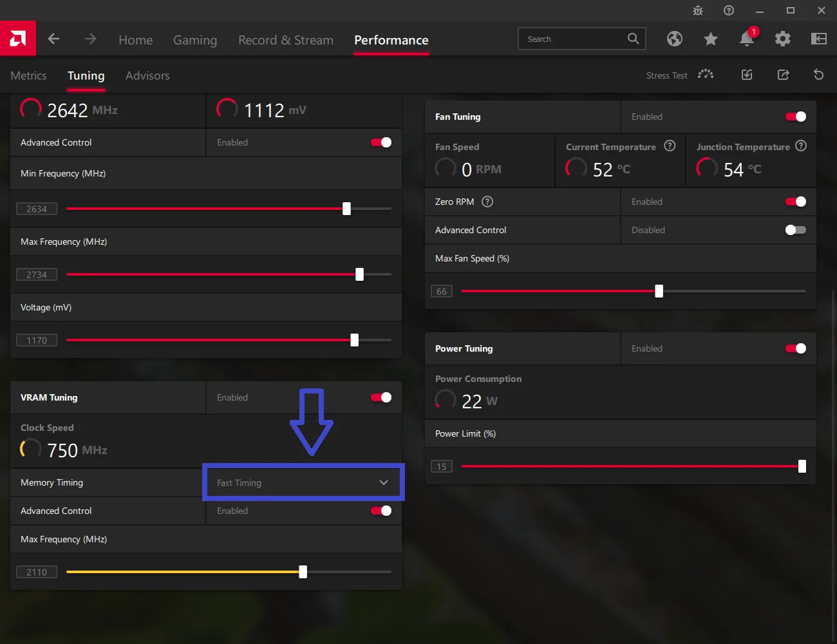Image resolution: width=837 pixels, height=644 pixels.
Task: Click the Power Limit slider handle
Action: point(802,466)
